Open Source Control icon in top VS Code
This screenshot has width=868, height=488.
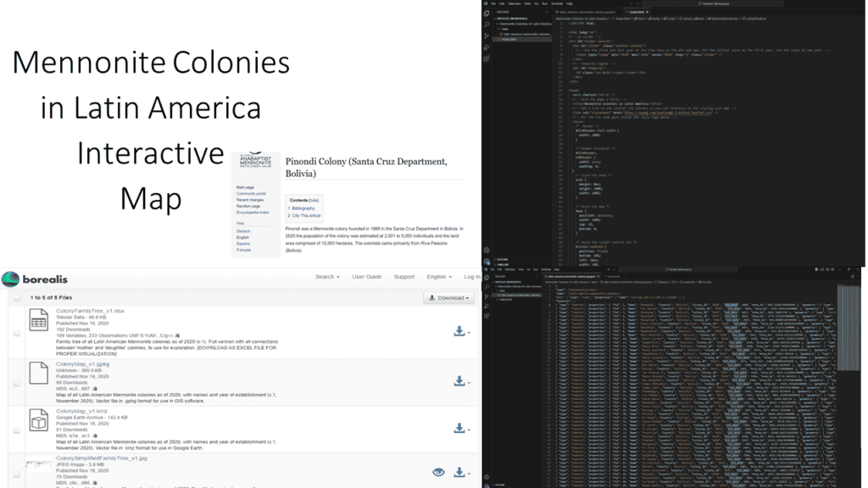(487, 35)
